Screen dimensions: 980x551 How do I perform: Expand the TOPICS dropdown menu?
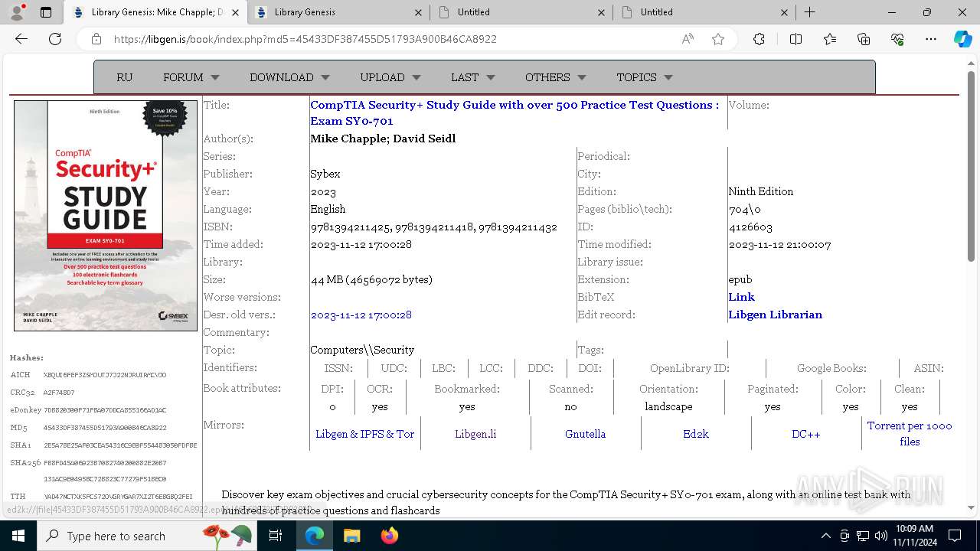[x=644, y=77]
